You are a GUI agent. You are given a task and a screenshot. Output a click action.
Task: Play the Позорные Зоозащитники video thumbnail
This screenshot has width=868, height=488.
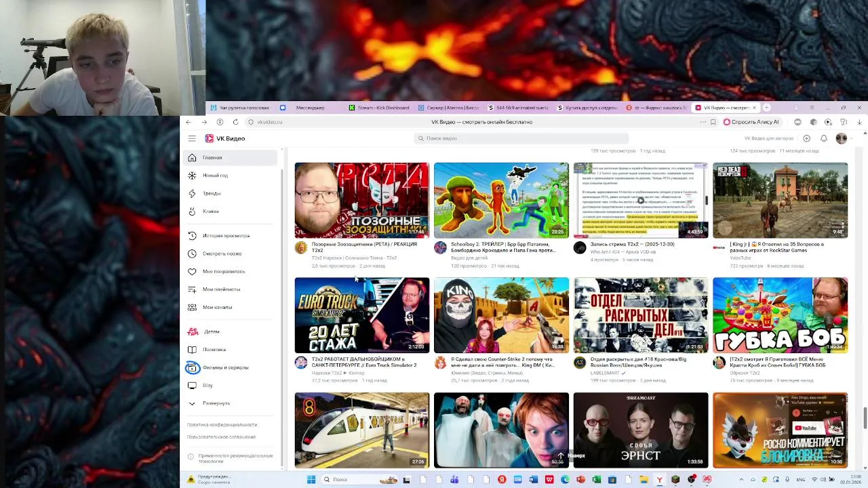coord(362,200)
